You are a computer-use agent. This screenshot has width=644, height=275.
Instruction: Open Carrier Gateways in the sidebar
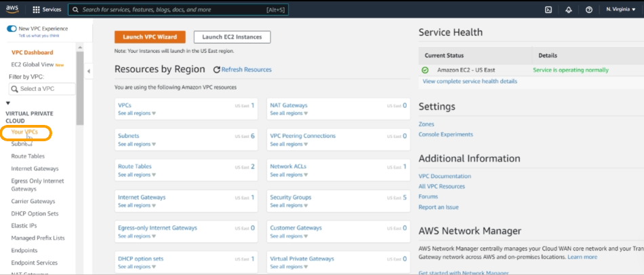[x=33, y=201]
